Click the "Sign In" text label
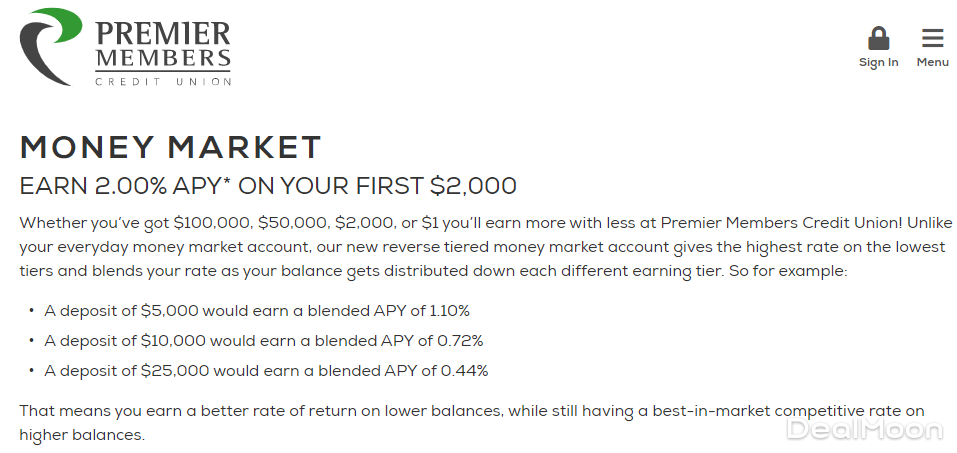 tap(878, 62)
